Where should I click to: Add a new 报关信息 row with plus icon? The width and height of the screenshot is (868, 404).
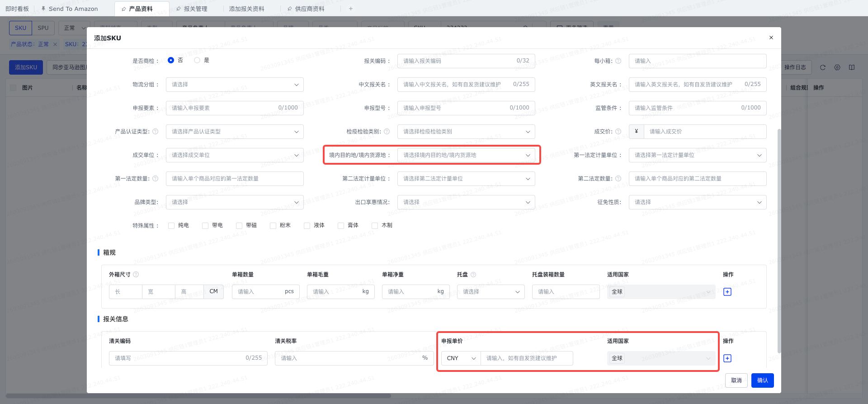point(727,358)
